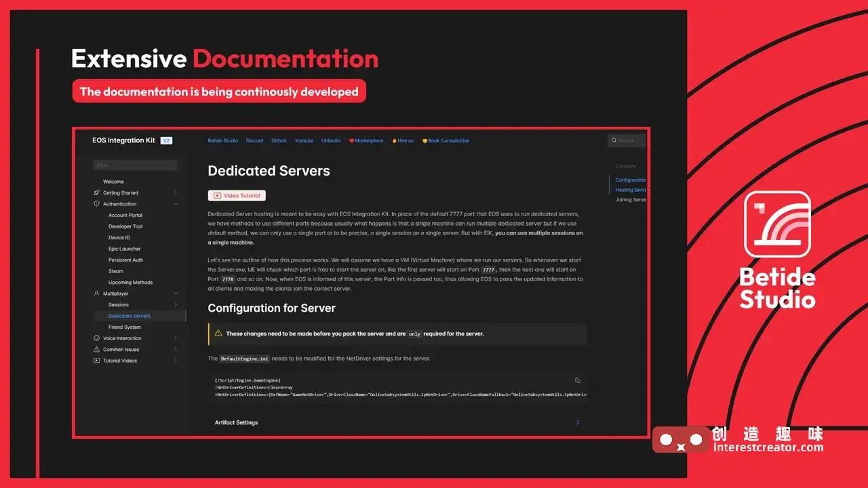Open Marketplace in the top navigation
Screen dimensions: 868x488
[366, 141]
